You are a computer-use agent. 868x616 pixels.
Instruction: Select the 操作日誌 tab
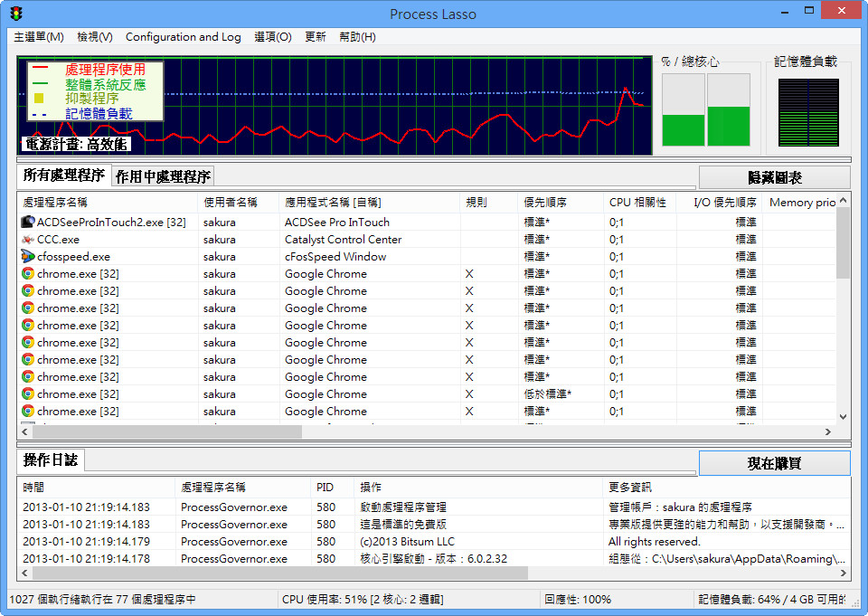(x=51, y=460)
